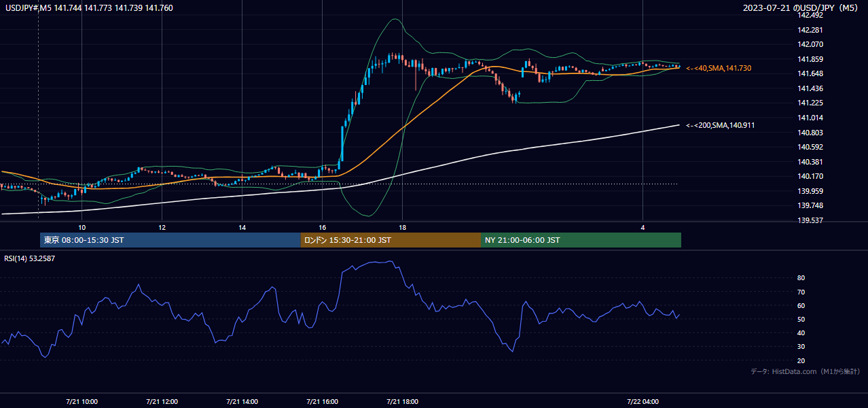868x408 pixels.
Task: Click the 140.592 price scale value
Action: coord(811,148)
